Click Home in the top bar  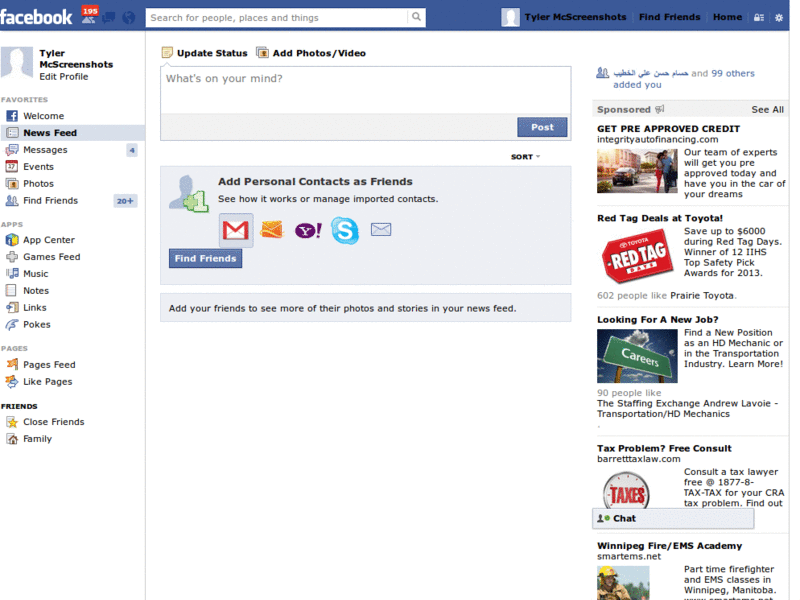(x=727, y=17)
